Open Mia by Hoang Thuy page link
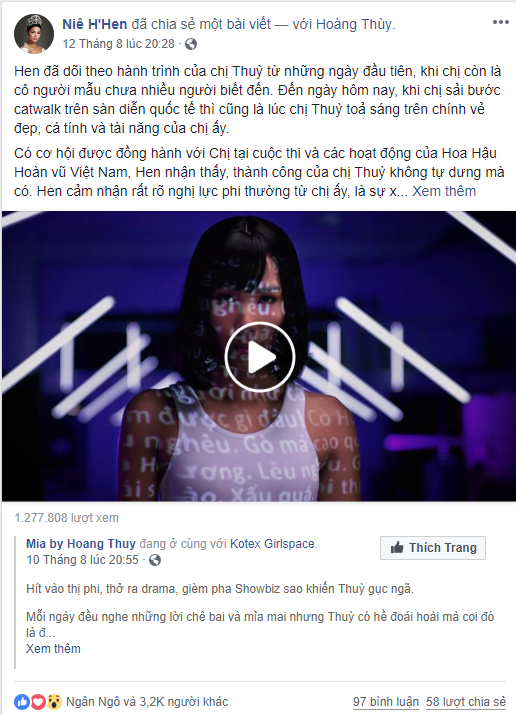This screenshot has width=516, height=715. [x=81, y=544]
